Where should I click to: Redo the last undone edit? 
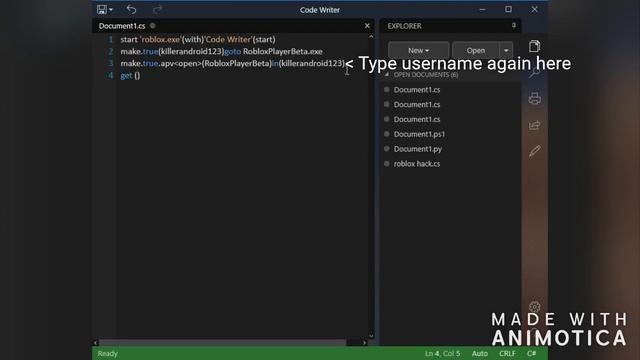click(158, 9)
